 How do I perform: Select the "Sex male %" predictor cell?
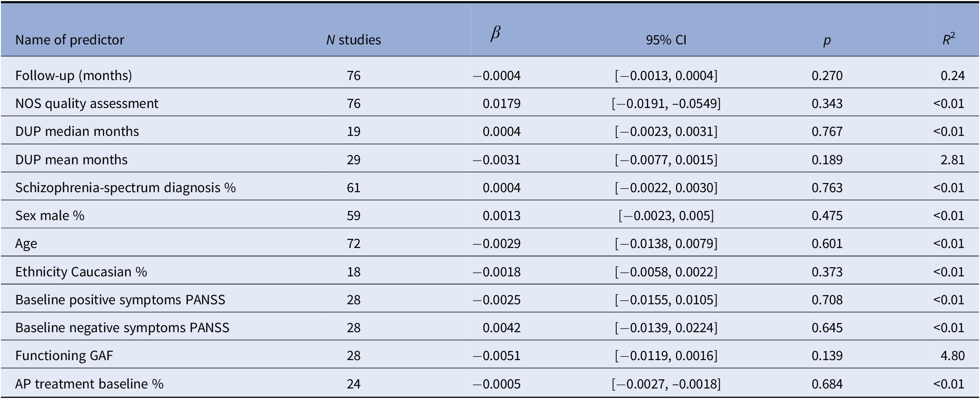[x=50, y=216]
